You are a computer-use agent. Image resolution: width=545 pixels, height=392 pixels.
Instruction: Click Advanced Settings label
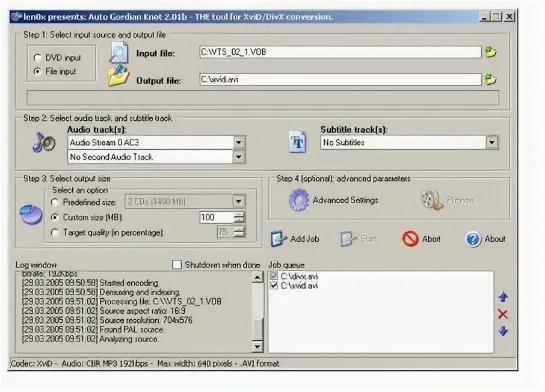345,200
